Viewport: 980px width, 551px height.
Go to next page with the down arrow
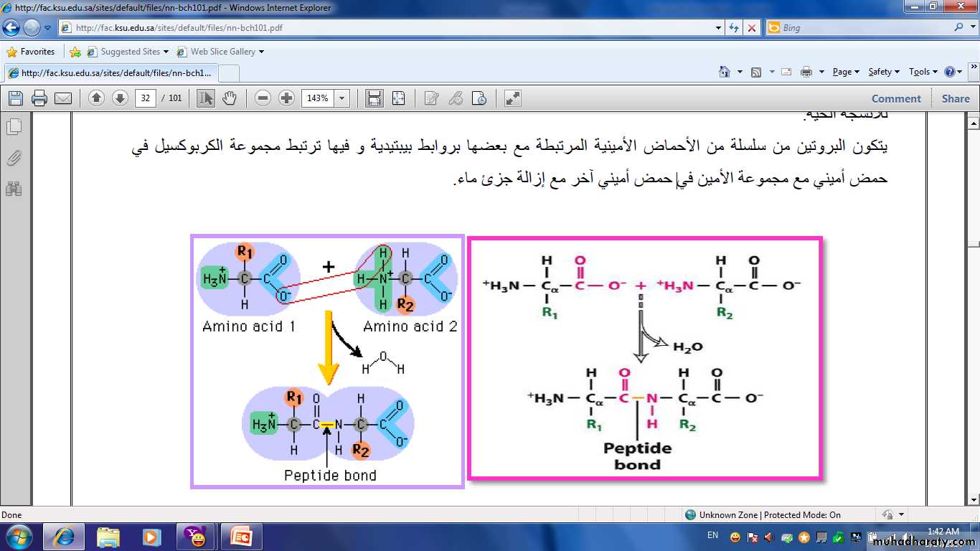(120, 98)
